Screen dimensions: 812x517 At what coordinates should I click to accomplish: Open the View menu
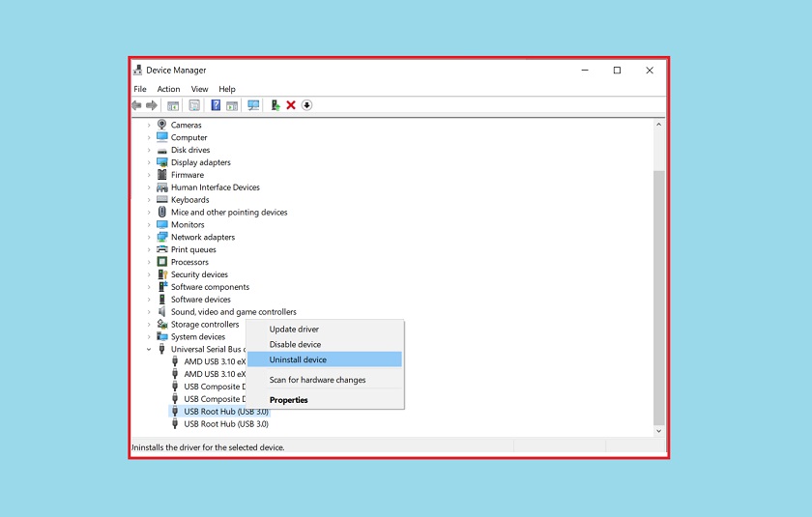tap(199, 89)
